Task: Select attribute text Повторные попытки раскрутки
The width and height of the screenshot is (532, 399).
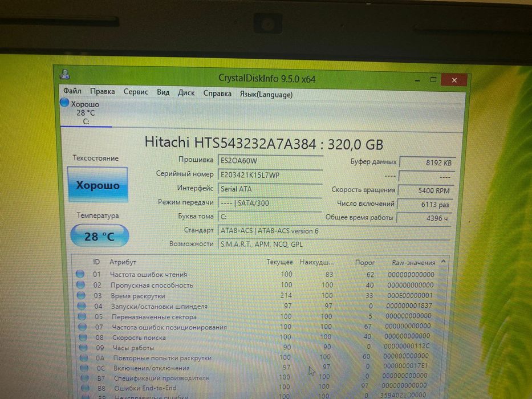Action: tap(163, 358)
